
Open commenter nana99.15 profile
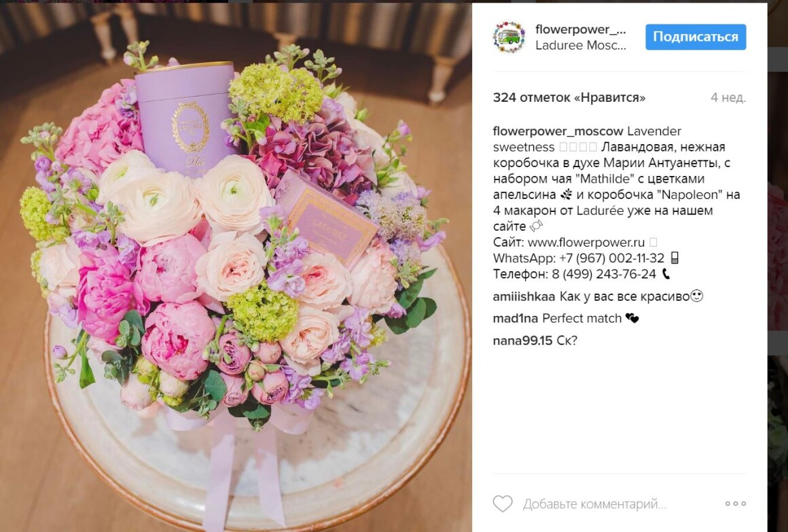point(522,340)
